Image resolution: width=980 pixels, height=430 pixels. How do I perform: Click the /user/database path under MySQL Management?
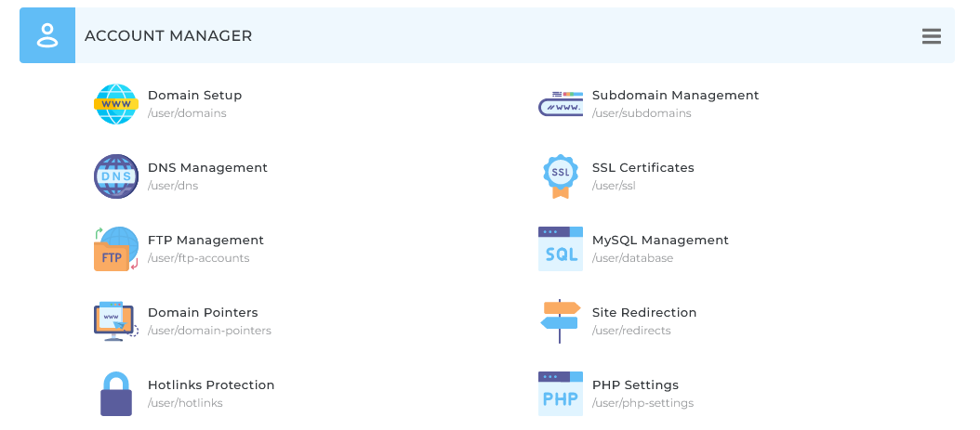(632, 258)
